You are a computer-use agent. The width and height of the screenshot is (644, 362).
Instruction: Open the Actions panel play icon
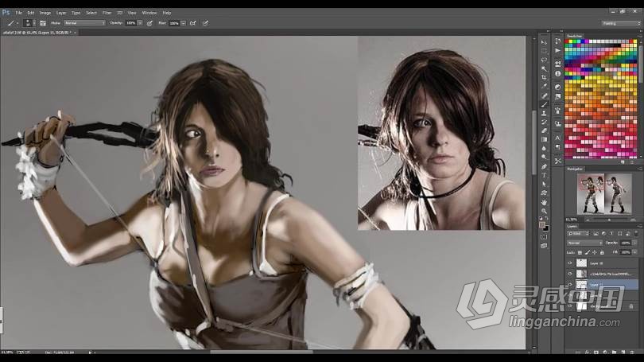tap(558, 51)
